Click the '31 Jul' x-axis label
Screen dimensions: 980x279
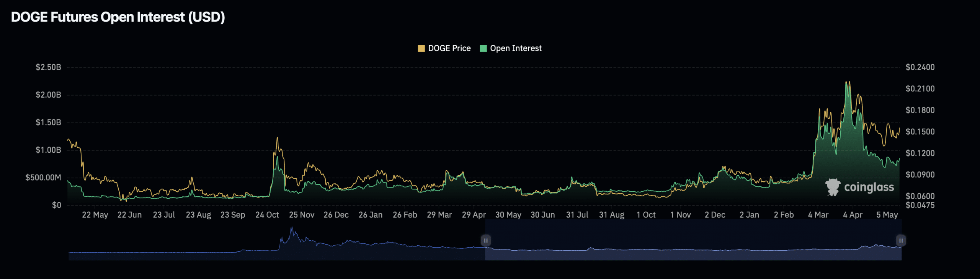pyautogui.click(x=577, y=215)
